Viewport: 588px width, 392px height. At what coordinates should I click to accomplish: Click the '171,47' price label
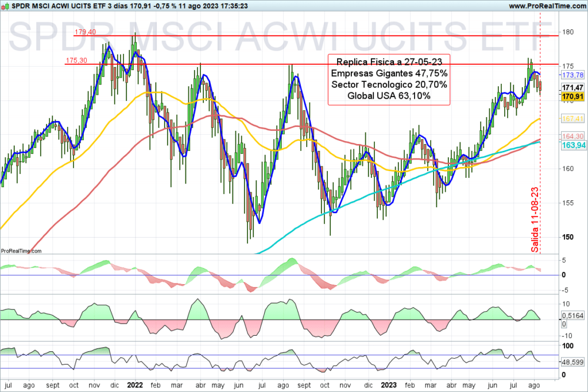coord(572,88)
